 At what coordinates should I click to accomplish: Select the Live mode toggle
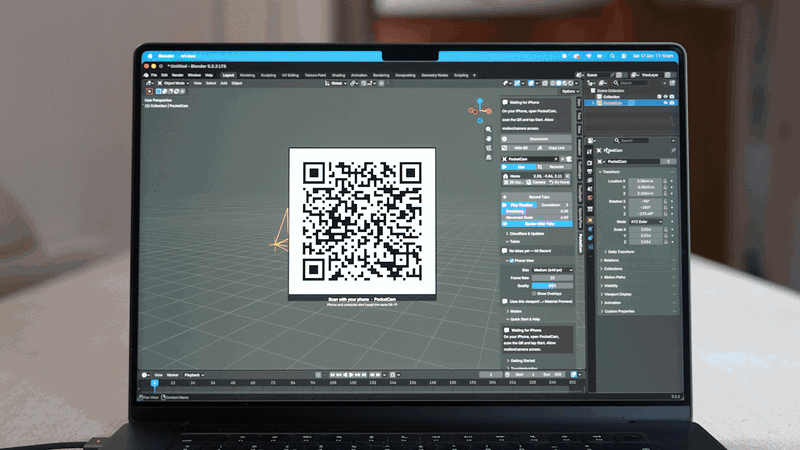click(x=517, y=167)
